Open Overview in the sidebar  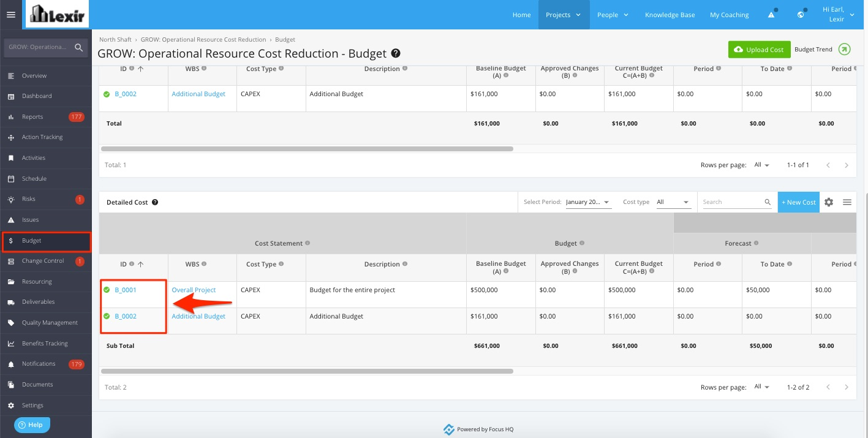click(x=46, y=76)
